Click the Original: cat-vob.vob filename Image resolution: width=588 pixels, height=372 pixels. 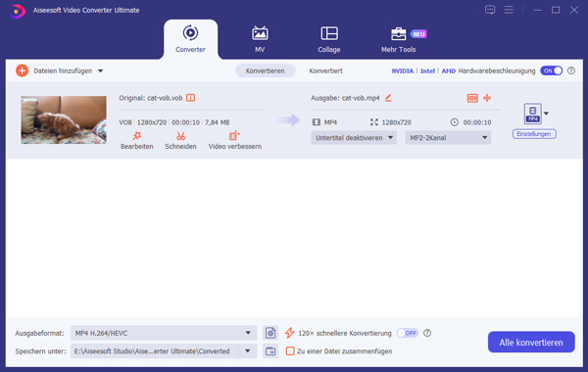click(151, 98)
